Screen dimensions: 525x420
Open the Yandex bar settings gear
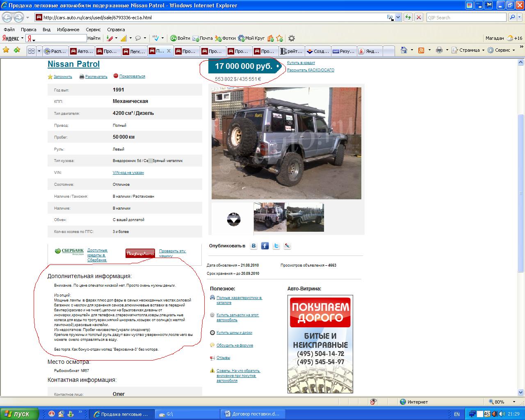(x=292, y=38)
